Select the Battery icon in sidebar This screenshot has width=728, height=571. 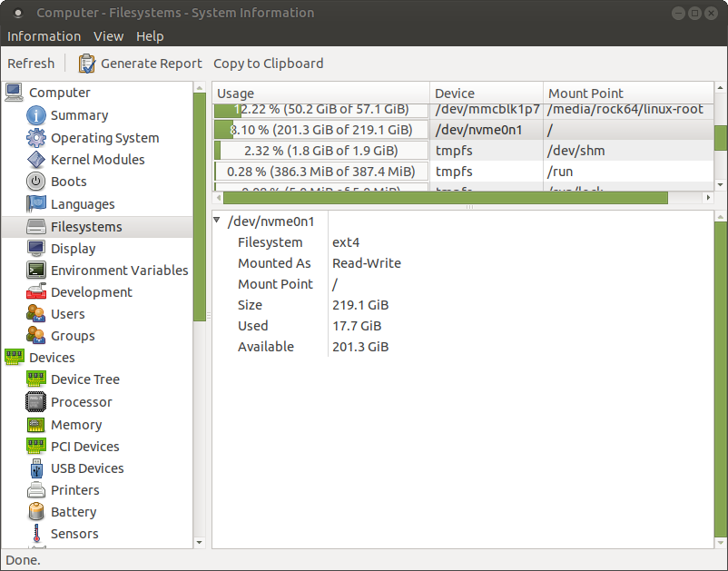point(36,512)
